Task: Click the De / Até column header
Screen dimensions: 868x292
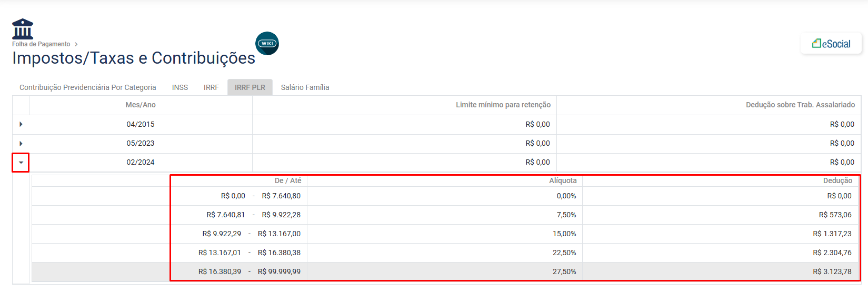Action: tap(288, 181)
